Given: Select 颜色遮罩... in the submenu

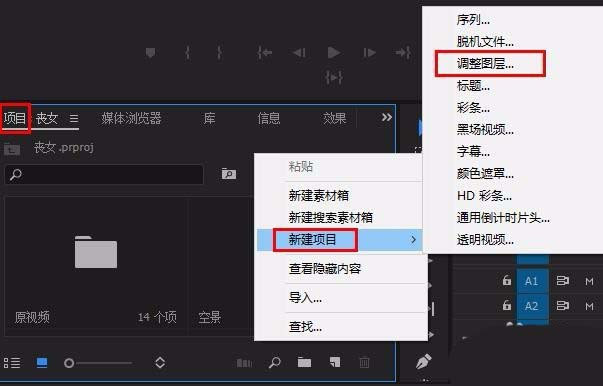Looking at the screenshot, I should [x=485, y=173].
